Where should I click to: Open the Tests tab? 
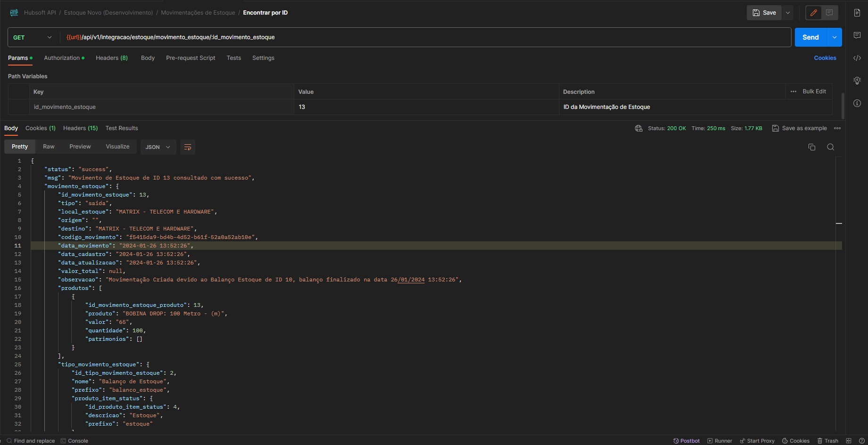point(234,58)
